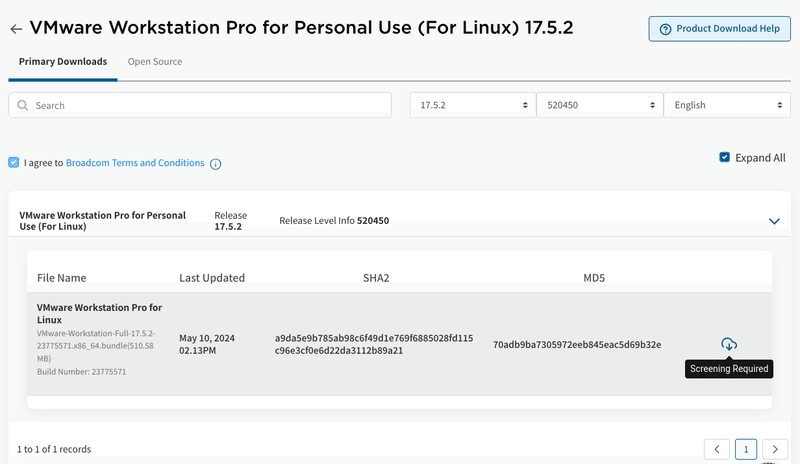The height and width of the screenshot is (464, 800).
Task: Click the search magnifier icon
Action: click(x=22, y=105)
